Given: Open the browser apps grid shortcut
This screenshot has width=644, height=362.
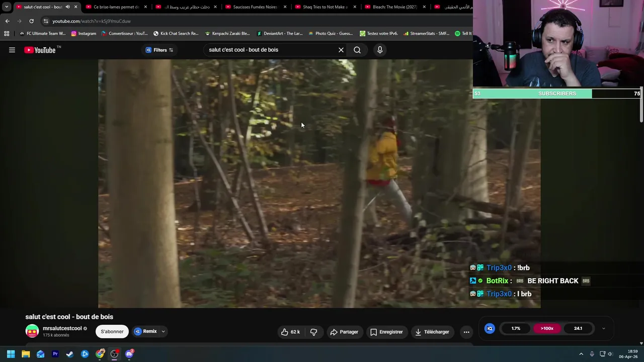Looking at the screenshot, I should point(7,34).
